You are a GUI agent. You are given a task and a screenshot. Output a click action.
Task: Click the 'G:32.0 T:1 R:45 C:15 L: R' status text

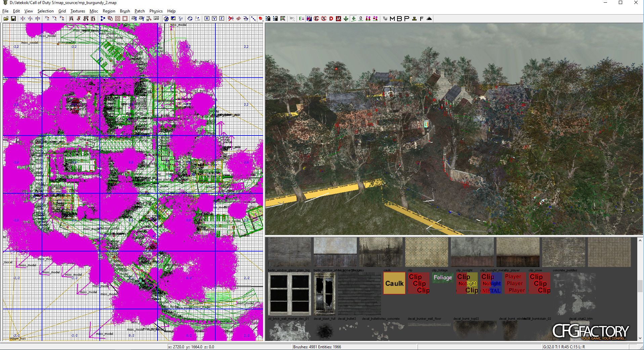[x=564, y=347]
